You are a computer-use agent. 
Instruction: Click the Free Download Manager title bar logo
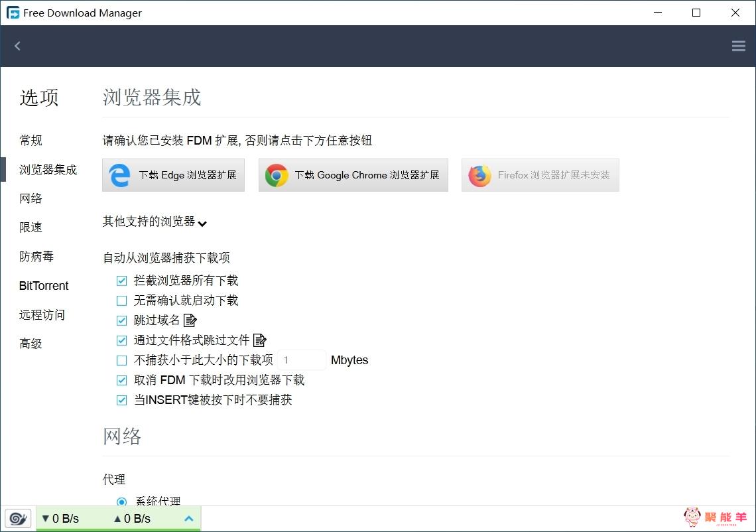pos(13,13)
